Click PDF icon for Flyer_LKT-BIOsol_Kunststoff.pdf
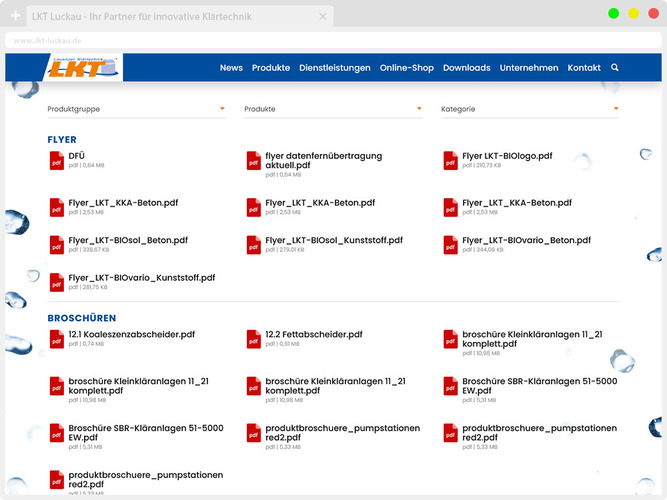 [254, 245]
